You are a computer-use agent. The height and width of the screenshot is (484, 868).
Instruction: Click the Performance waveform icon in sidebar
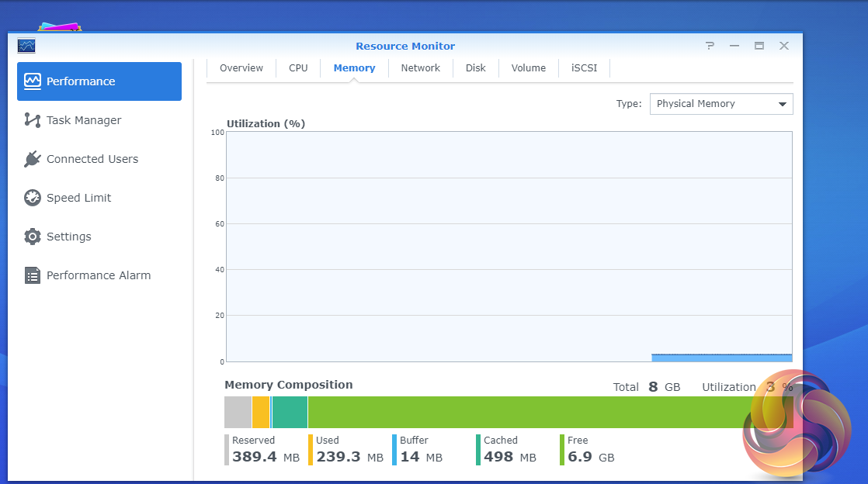pyautogui.click(x=33, y=81)
